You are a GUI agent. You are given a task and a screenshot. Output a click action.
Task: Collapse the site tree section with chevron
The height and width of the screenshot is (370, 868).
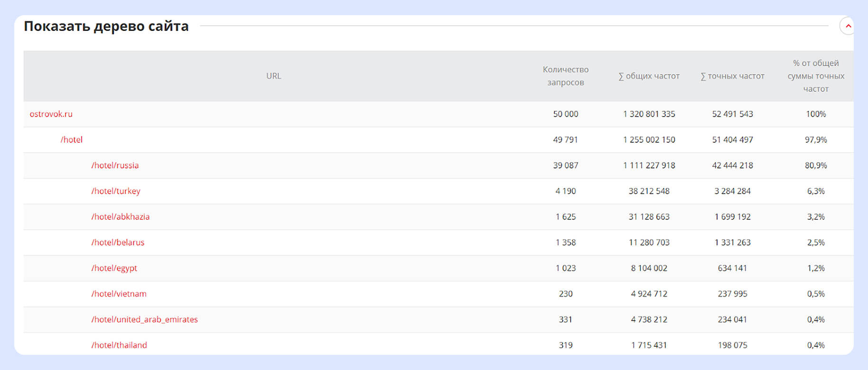848,26
